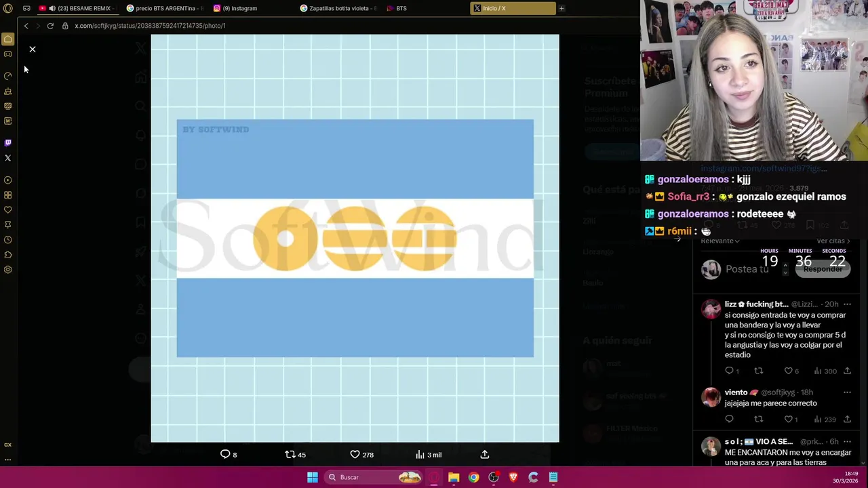View stats of lizz's comment (300)
This screenshot has height=488, width=868.
pyautogui.click(x=825, y=371)
